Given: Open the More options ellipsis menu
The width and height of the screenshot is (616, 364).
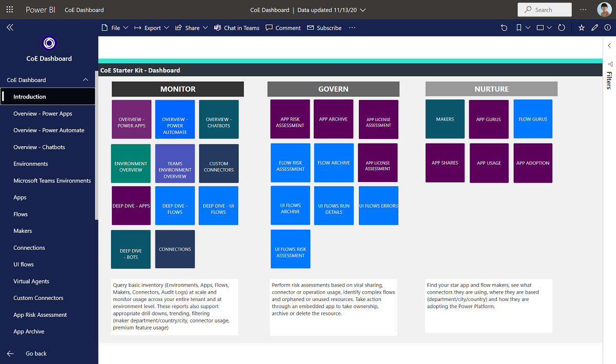Looking at the screenshot, I should click(x=352, y=28).
